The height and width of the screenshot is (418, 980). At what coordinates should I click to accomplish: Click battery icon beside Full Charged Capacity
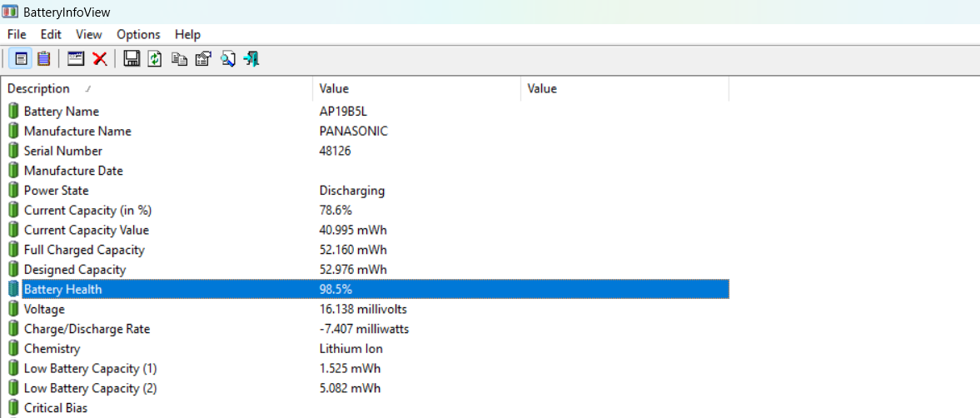click(x=14, y=250)
